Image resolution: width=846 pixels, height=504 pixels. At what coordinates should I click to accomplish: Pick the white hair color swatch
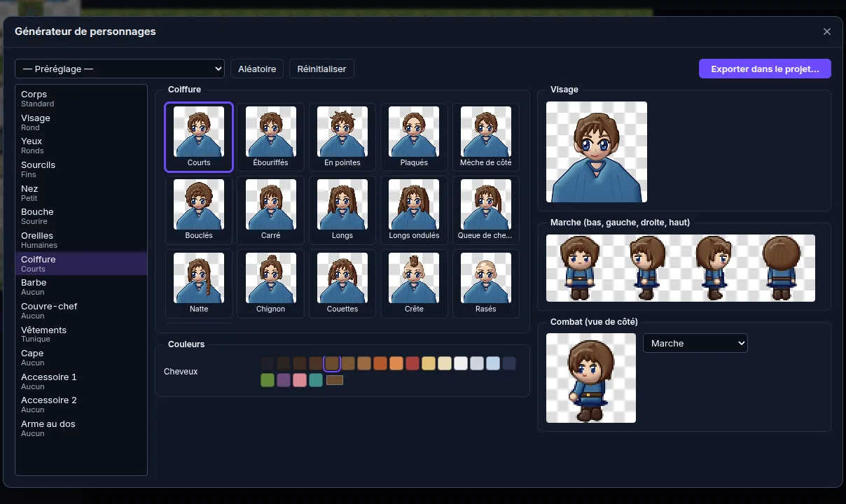pyautogui.click(x=461, y=363)
